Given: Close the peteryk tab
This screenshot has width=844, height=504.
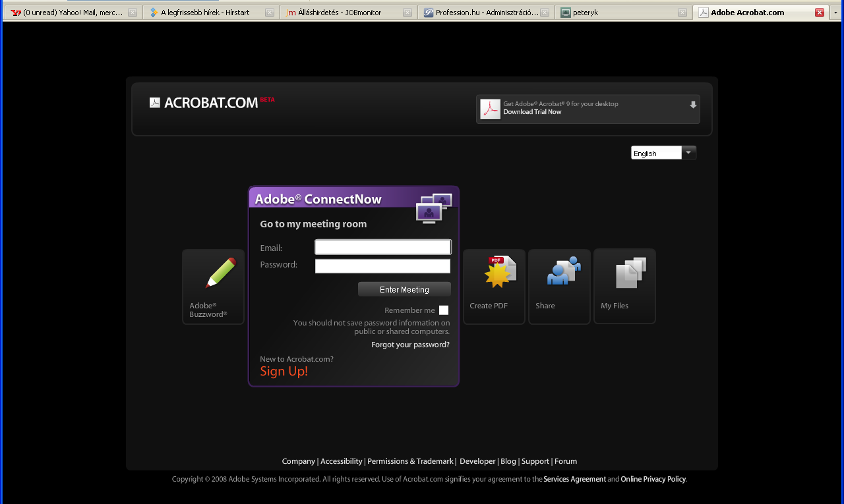Looking at the screenshot, I should [682, 13].
